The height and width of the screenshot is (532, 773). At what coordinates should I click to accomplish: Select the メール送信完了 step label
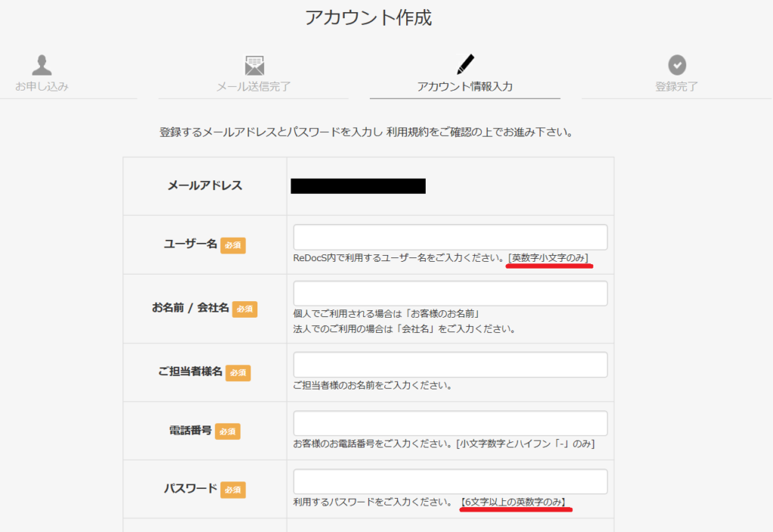click(x=254, y=87)
